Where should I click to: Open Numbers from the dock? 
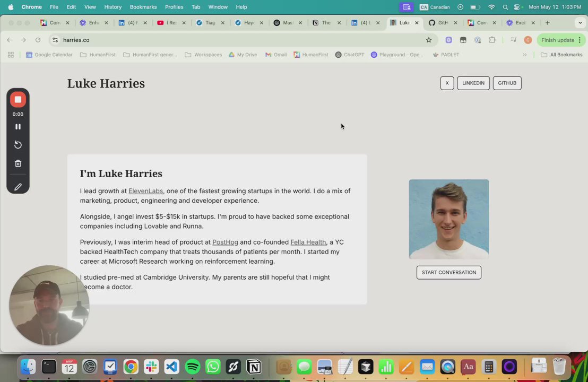click(386, 367)
